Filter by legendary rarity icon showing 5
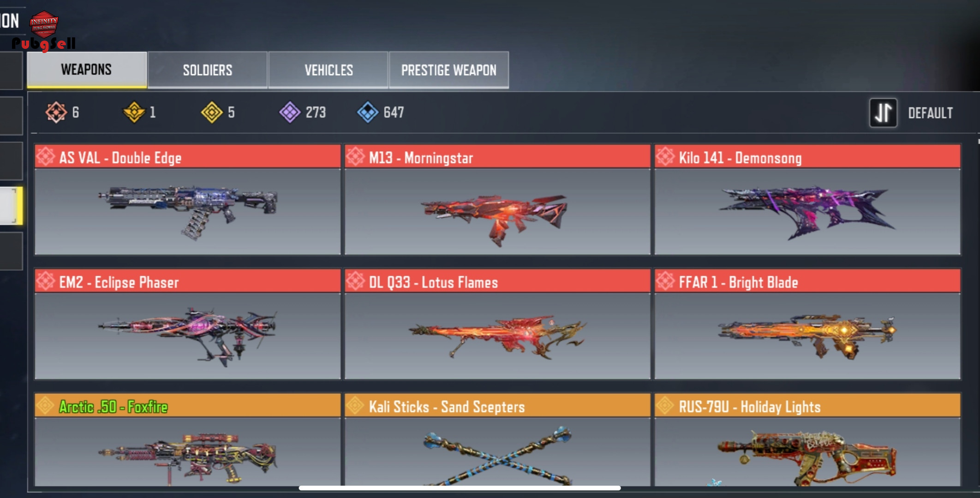The width and height of the screenshot is (980, 498). [212, 112]
